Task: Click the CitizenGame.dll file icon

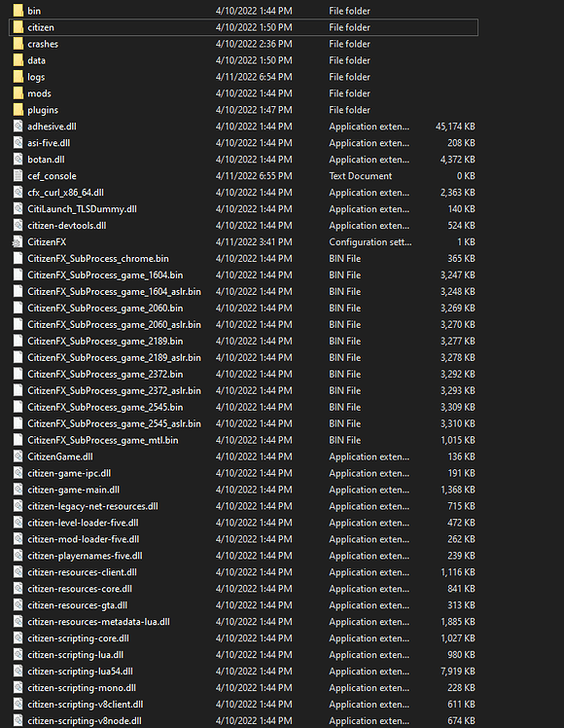Action: [x=18, y=456]
